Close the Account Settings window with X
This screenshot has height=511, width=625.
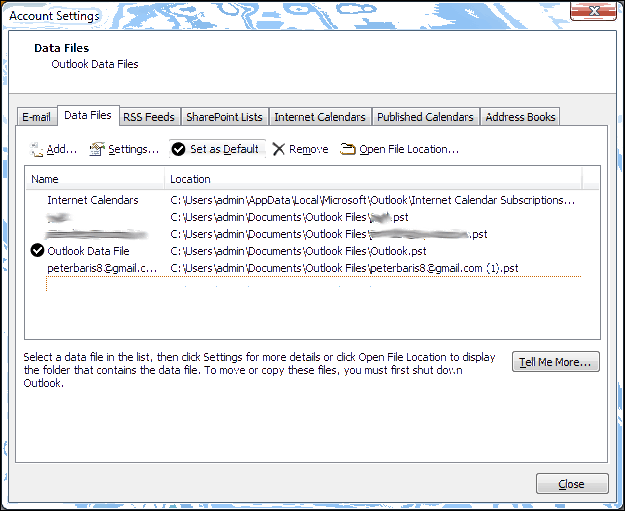594,11
